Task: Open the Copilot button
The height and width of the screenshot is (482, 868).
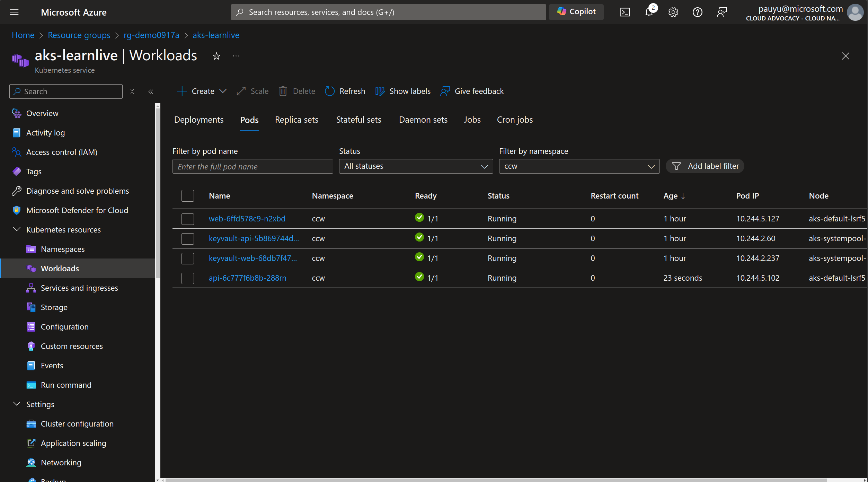Action: click(x=576, y=12)
